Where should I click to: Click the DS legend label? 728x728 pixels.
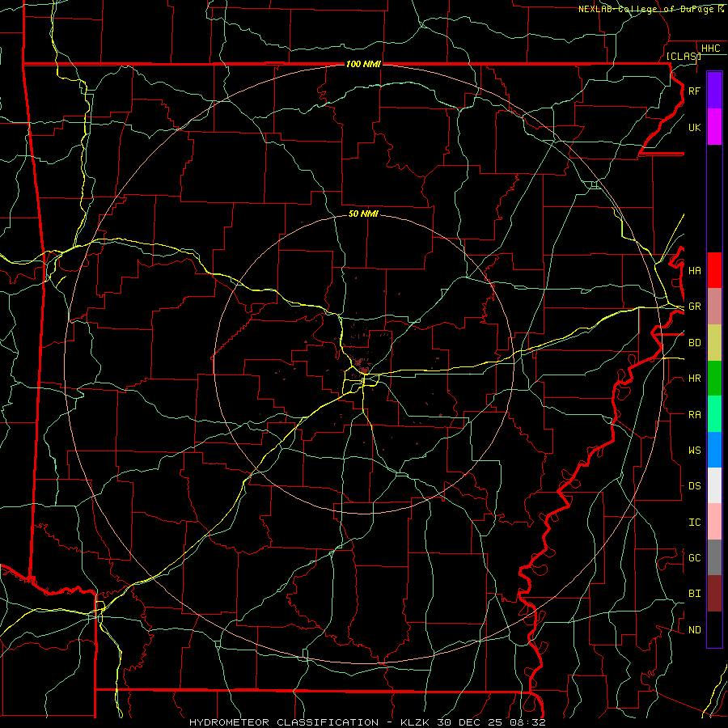[694, 486]
